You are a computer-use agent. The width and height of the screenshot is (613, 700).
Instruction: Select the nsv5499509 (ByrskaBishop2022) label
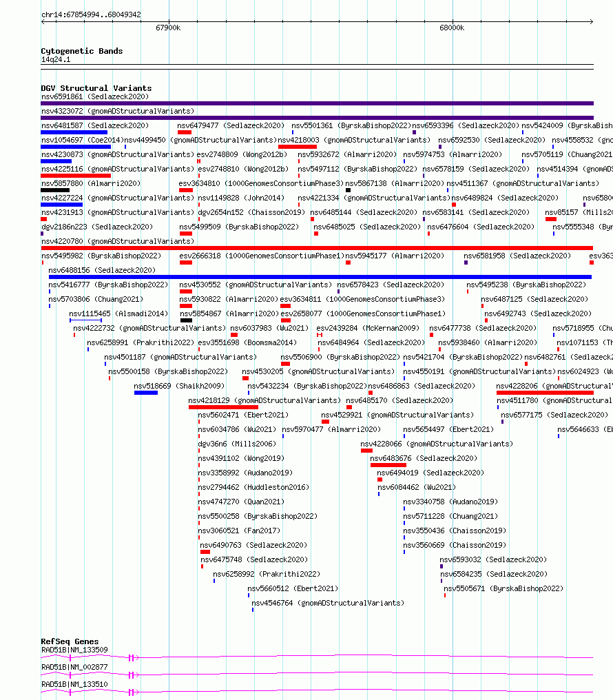[239, 227]
